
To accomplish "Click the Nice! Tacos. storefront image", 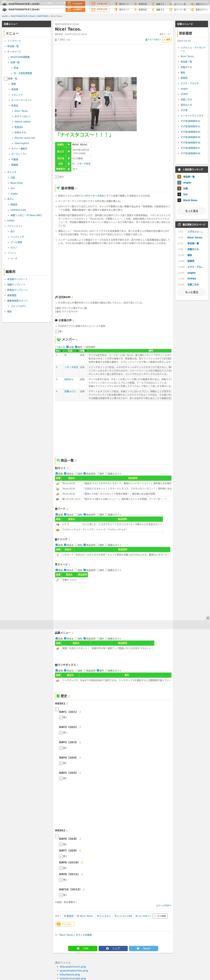I will coord(96,104).
